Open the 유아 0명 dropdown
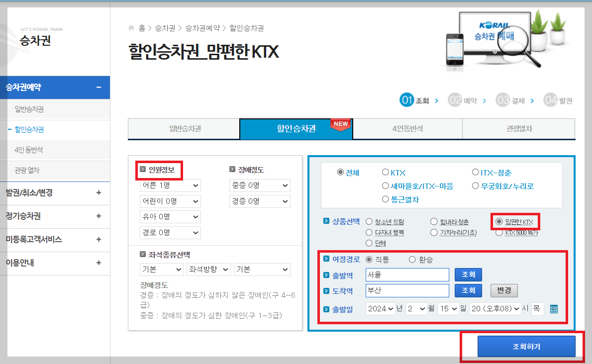The width and height of the screenshot is (592, 364). [x=170, y=217]
